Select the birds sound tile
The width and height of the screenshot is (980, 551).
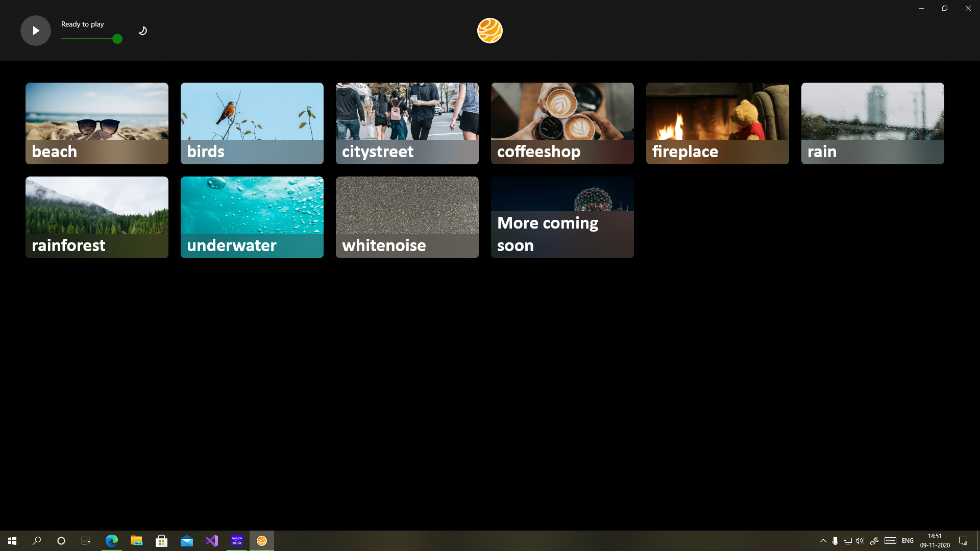pos(252,123)
